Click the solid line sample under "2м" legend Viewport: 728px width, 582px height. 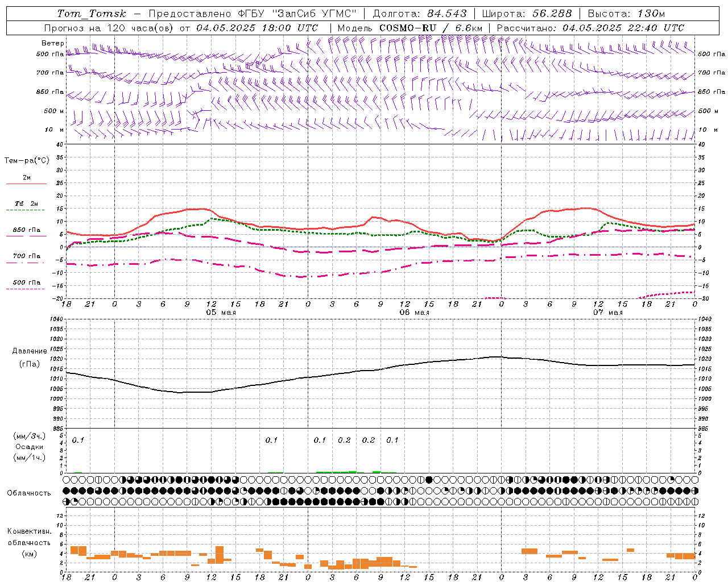click(x=26, y=184)
